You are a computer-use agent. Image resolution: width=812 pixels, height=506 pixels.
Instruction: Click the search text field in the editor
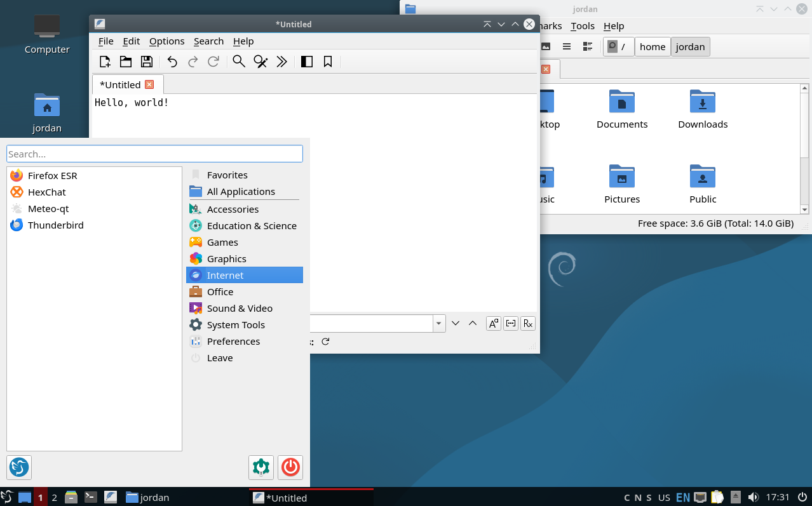(x=372, y=323)
